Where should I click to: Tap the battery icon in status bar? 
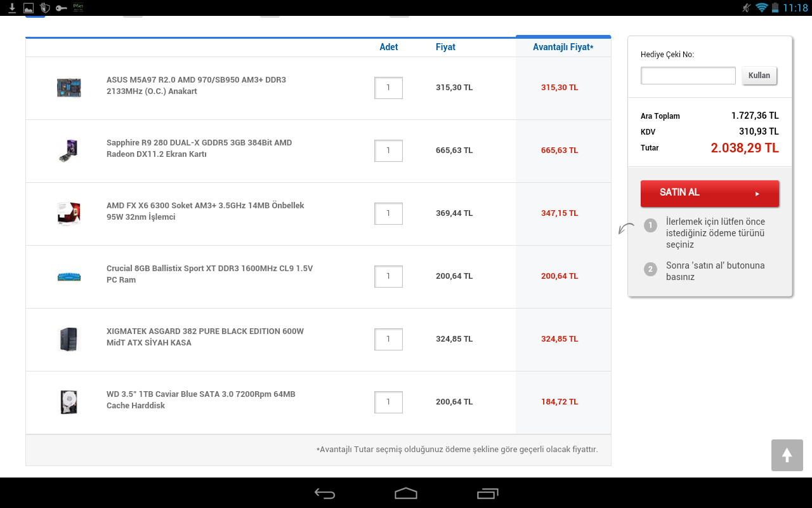coord(775,8)
